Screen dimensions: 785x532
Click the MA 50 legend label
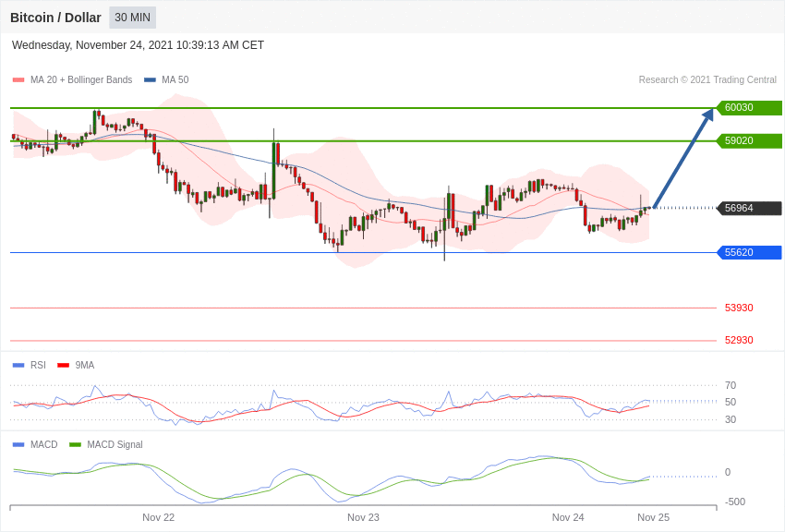click(175, 79)
